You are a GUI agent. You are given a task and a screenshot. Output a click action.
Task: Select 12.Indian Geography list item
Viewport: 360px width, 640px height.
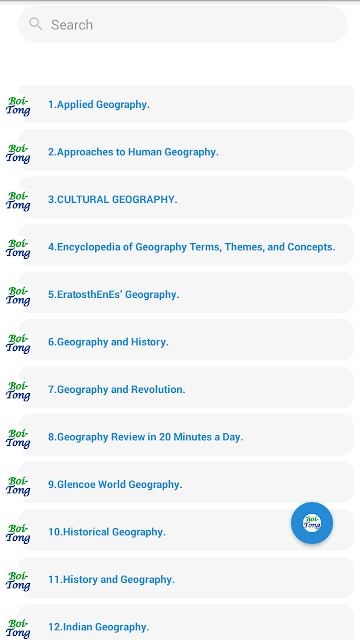pyautogui.click(x=186, y=622)
